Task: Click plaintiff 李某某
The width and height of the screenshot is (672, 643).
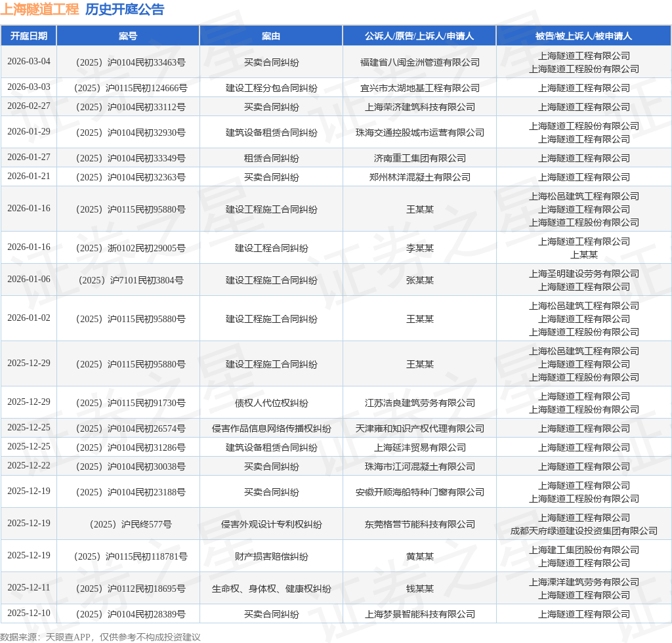Action: point(419,248)
